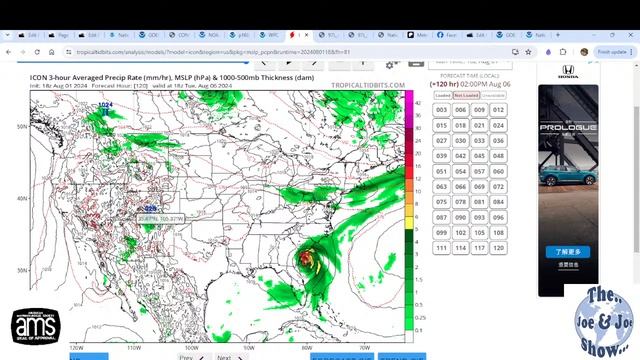Reload the tropicaltidbits page
The width and height of the screenshot is (640, 360).
pyautogui.click(x=37, y=52)
